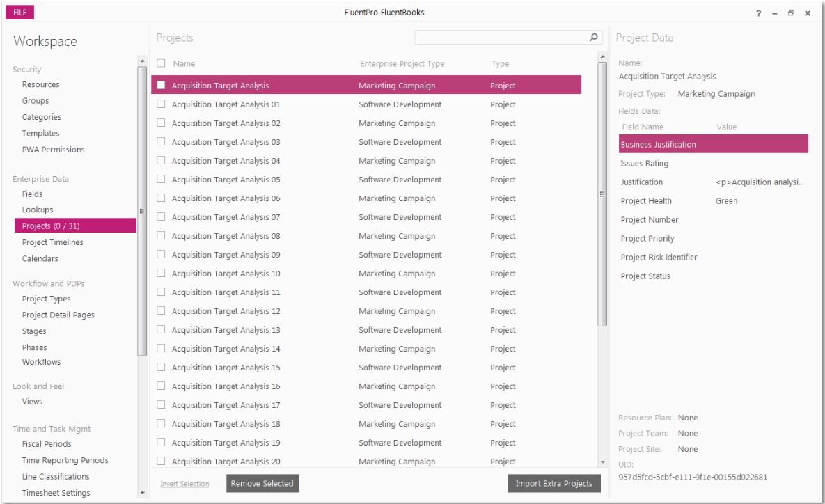The width and height of the screenshot is (825, 504).
Task: Click the search magnifier icon in Projects
Action: point(593,38)
